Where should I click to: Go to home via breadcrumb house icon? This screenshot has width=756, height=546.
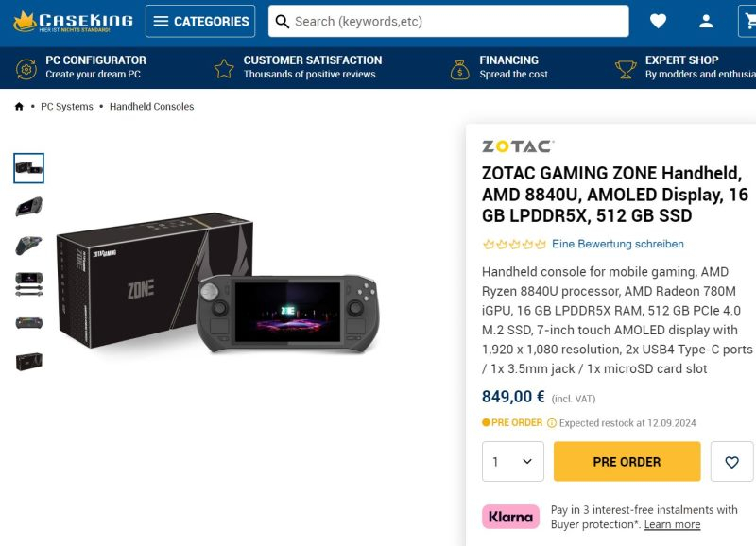pyautogui.click(x=19, y=107)
